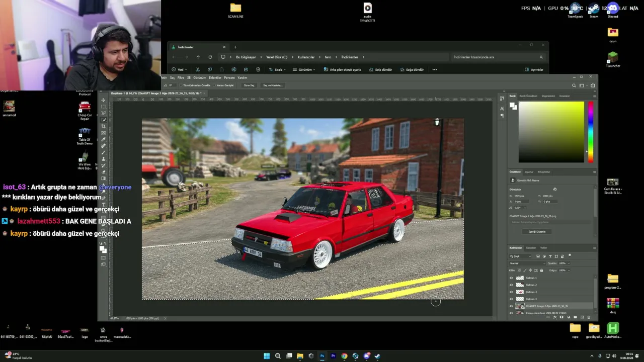Viewport: 644px width, 362px height.
Task: Filter layers by shape layers
Action: (x=555, y=256)
